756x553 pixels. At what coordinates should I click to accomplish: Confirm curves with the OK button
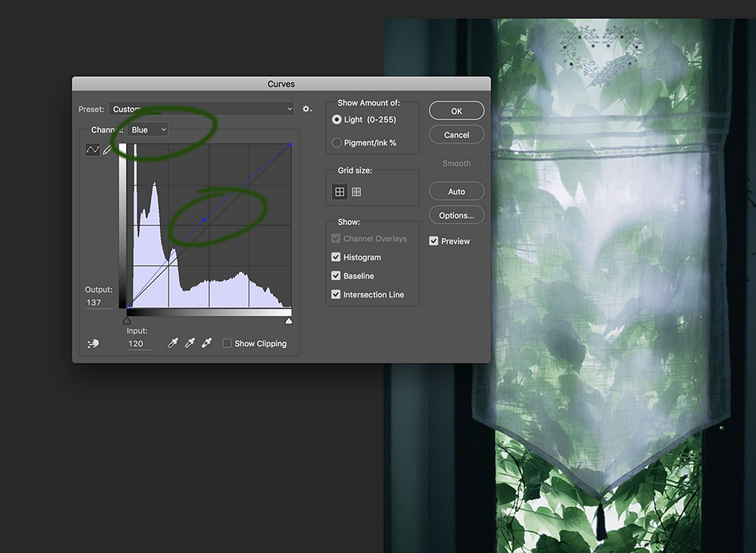(x=456, y=111)
